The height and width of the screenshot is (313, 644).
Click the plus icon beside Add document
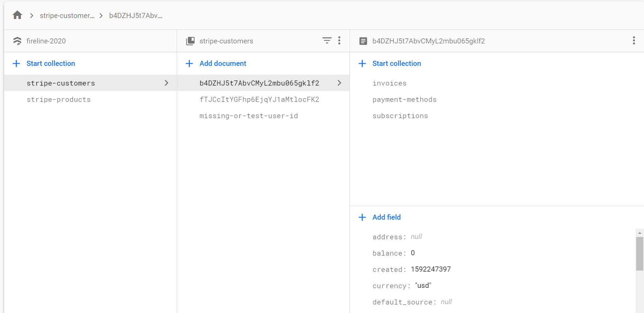[x=189, y=63]
